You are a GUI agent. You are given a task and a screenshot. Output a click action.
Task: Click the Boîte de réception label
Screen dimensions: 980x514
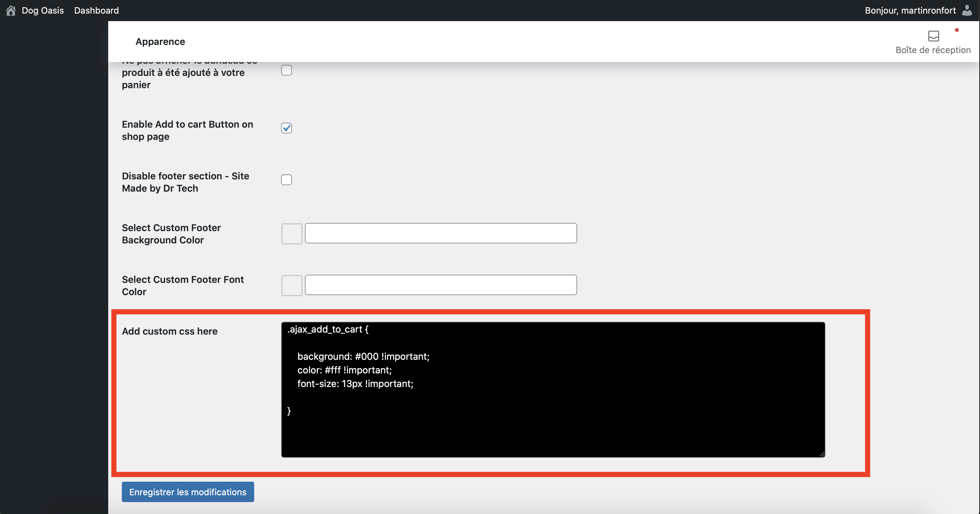click(933, 50)
